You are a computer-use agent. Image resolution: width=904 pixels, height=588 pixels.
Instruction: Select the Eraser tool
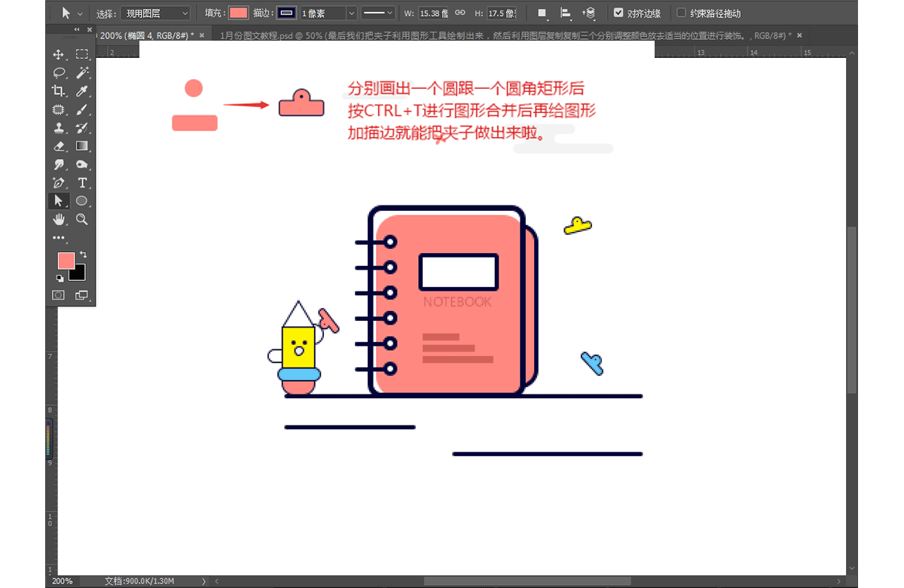(x=59, y=145)
